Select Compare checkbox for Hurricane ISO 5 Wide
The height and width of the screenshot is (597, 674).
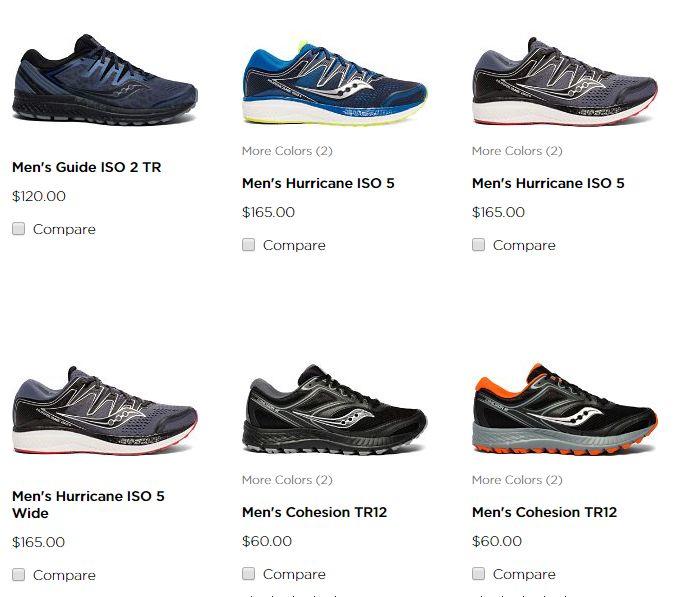tap(18, 575)
